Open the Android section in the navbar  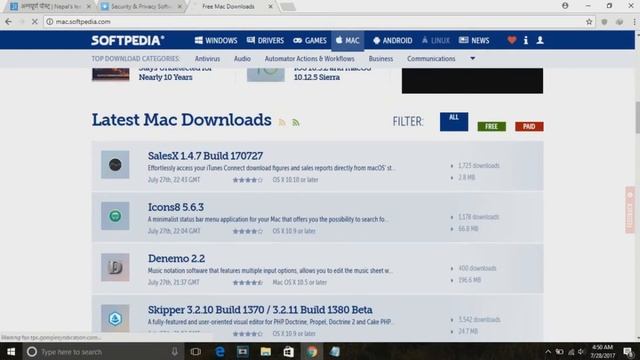(x=393, y=40)
